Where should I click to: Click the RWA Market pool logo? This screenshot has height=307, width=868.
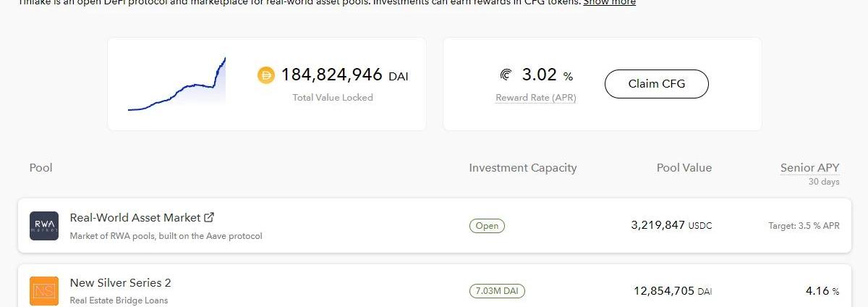coord(44,226)
